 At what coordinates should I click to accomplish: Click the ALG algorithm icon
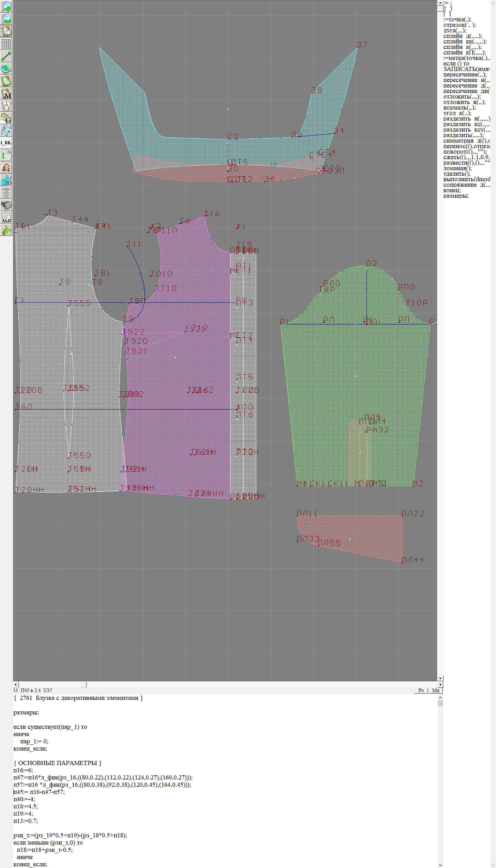click(x=6, y=218)
